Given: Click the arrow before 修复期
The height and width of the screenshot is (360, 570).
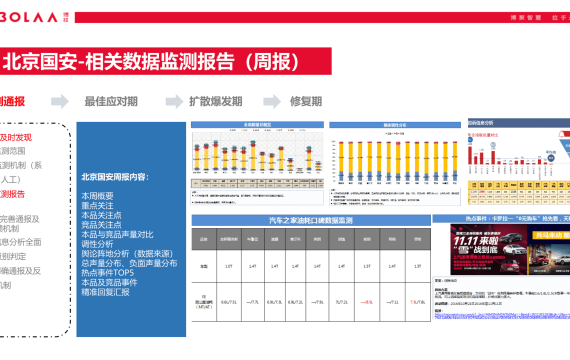Looking at the screenshot, I should click(272, 101).
